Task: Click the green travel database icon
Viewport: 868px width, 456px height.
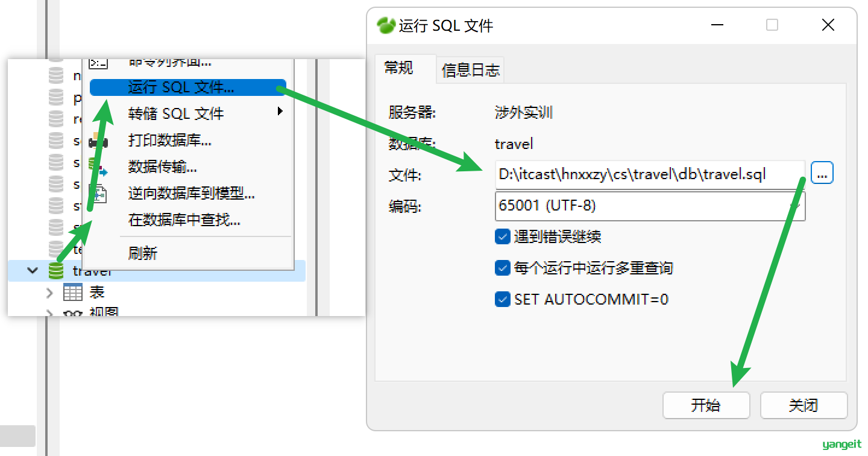Action: coord(56,271)
